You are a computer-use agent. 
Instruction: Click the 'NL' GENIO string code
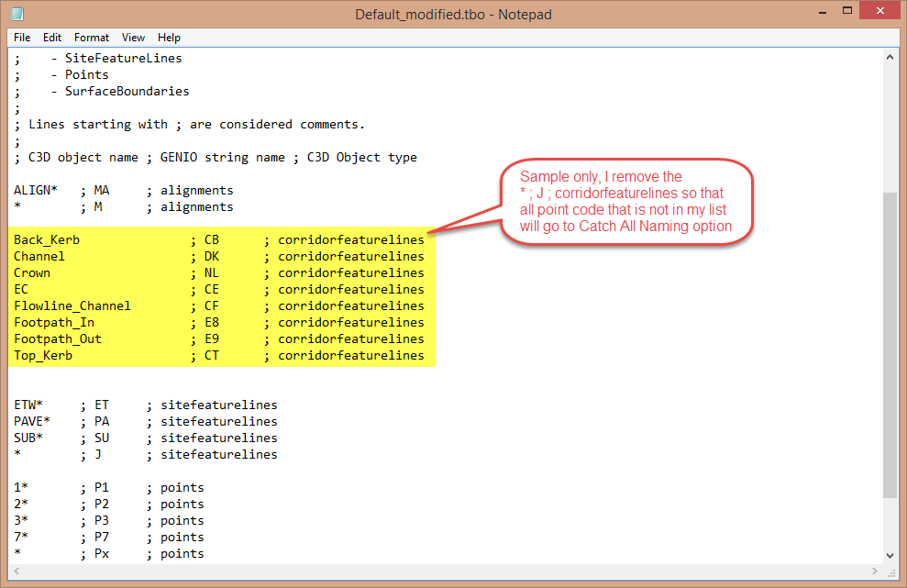point(212,272)
